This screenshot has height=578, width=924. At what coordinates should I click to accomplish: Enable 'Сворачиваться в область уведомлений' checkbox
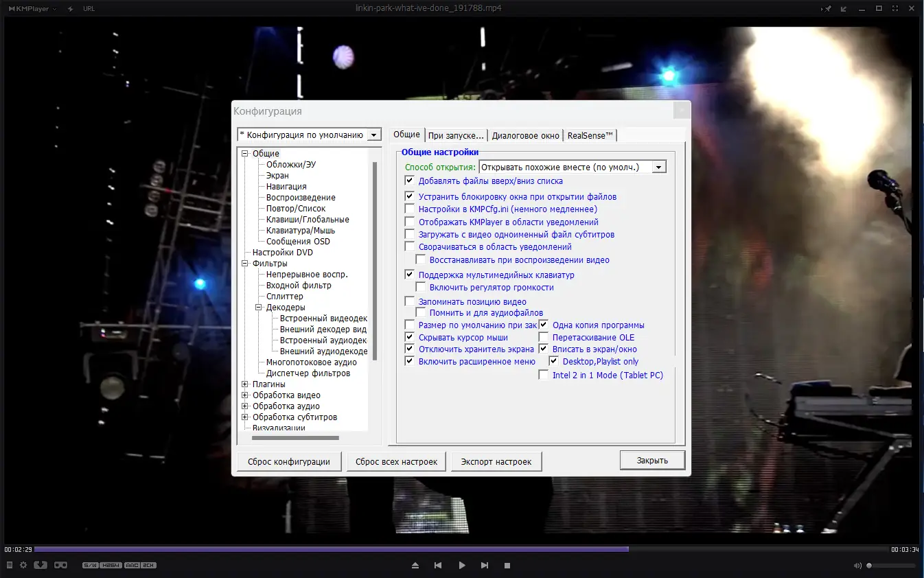(x=410, y=246)
